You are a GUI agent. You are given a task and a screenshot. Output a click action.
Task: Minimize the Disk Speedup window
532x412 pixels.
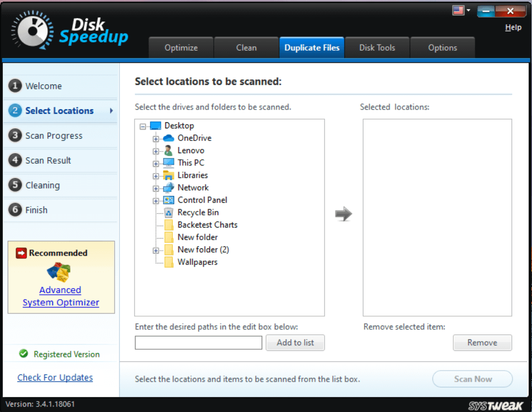(x=486, y=11)
